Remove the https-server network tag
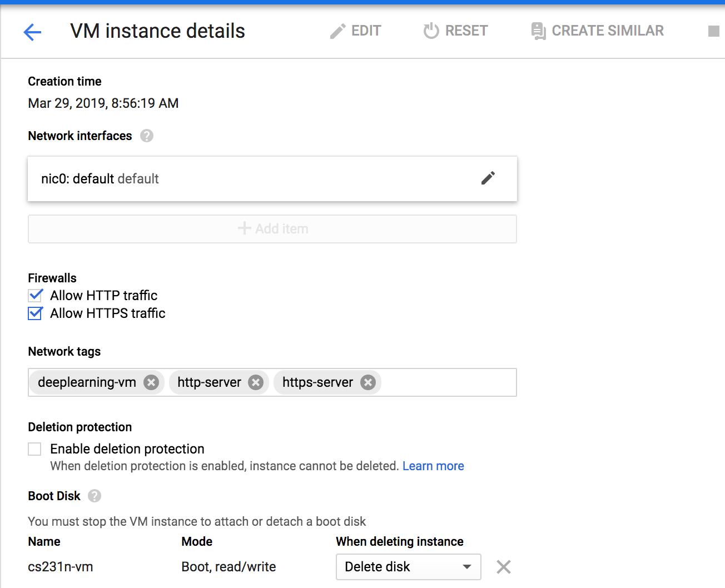725x588 pixels. [368, 382]
